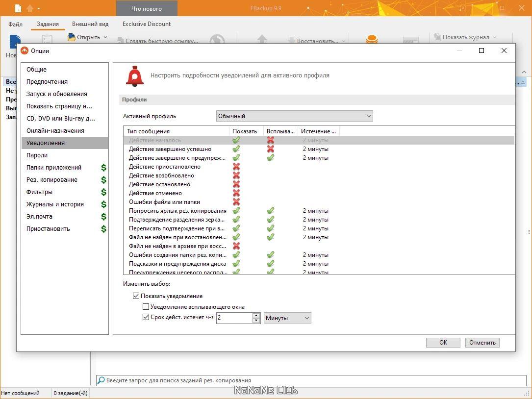This screenshot has width=532, height=399.
Task: Click the Открыть folder icon in ribbon
Action: 71,37
